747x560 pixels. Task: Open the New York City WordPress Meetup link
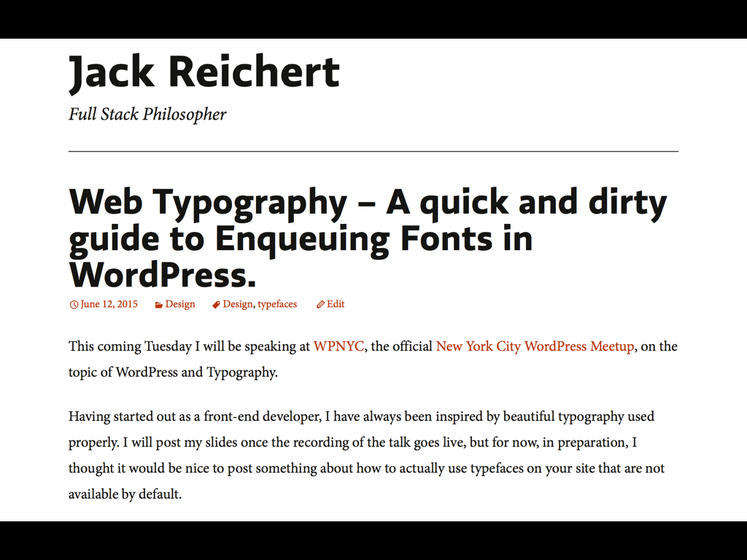pyautogui.click(x=535, y=346)
